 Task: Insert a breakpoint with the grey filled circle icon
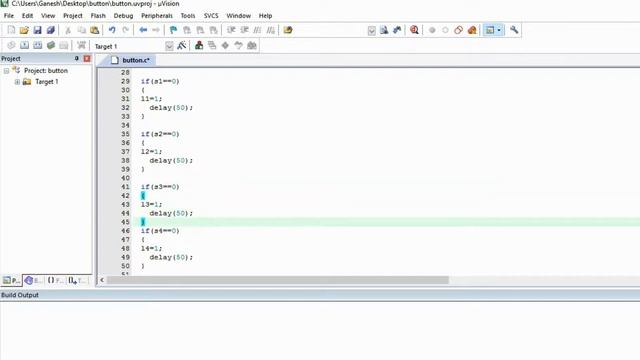(x=432, y=30)
